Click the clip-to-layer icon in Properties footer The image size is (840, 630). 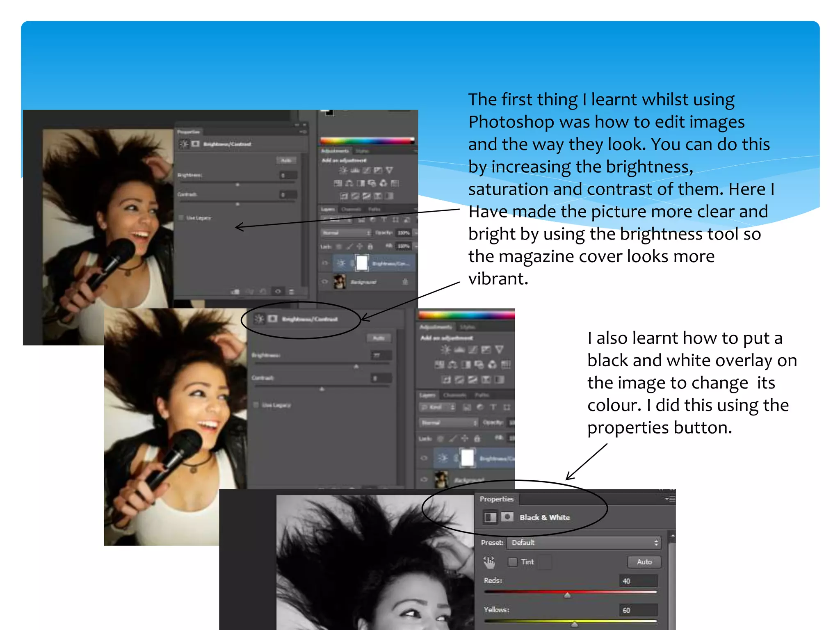tap(235, 292)
